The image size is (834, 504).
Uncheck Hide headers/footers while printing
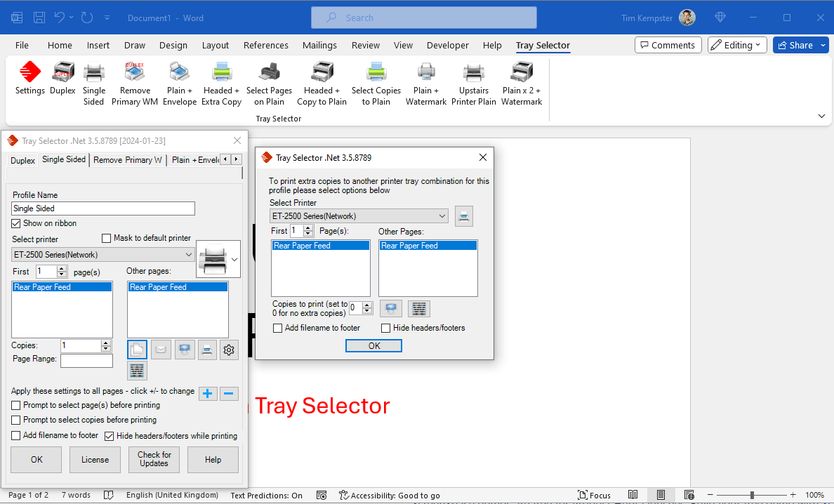110,436
